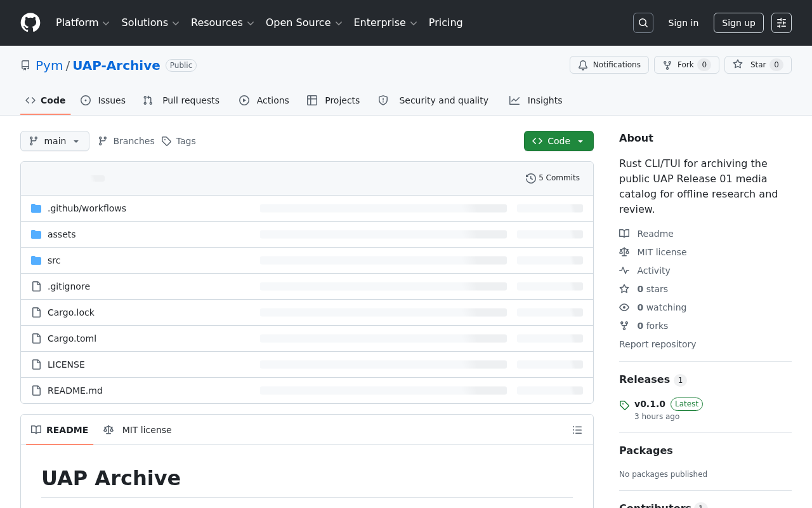Open the v0.1.0 release link

(x=650, y=404)
